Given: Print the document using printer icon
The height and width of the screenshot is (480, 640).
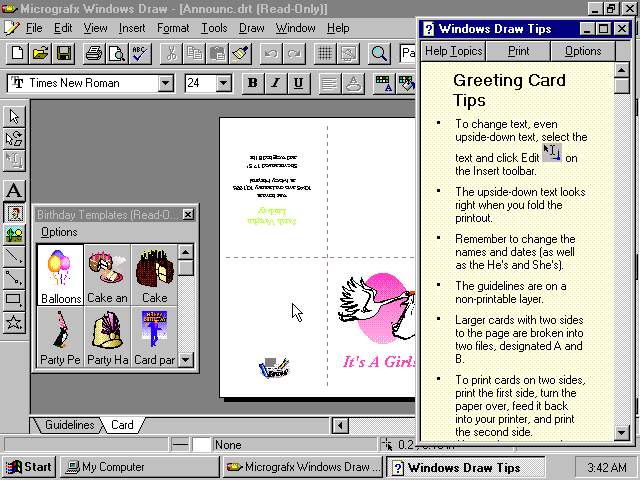Looking at the screenshot, I should 94,53.
